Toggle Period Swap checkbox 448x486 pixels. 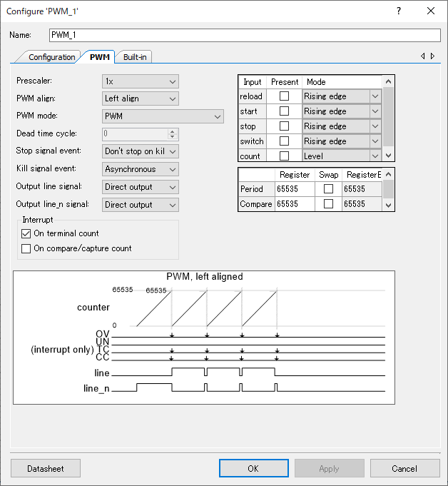coord(328,188)
